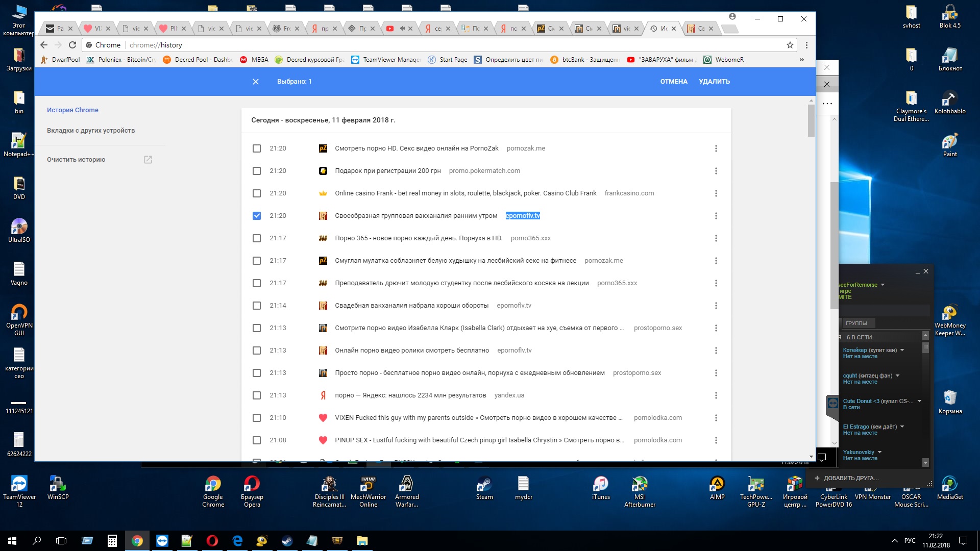This screenshot has height=551, width=980.
Task: Reload the history page
Action: [x=72, y=45]
